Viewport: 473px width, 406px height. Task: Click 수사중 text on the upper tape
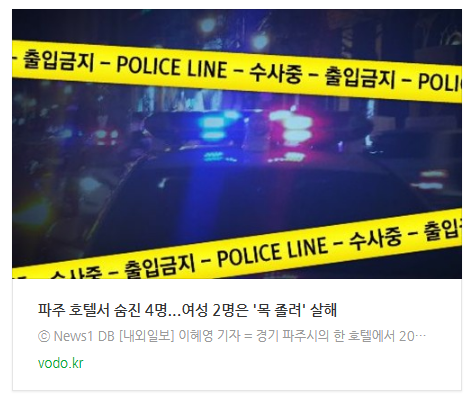coord(276,73)
